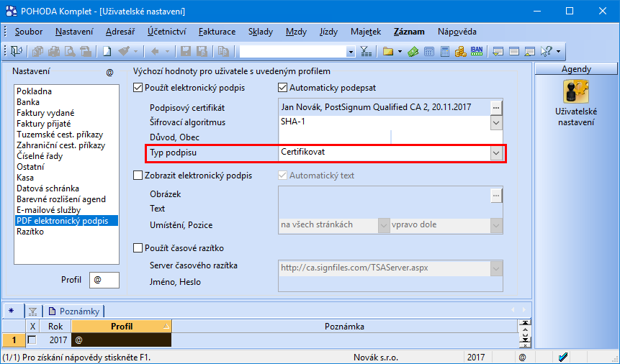Browse for Podpisový certifikát with ellipsis button
The image size is (620, 364).
pyautogui.click(x=496, y=107)
